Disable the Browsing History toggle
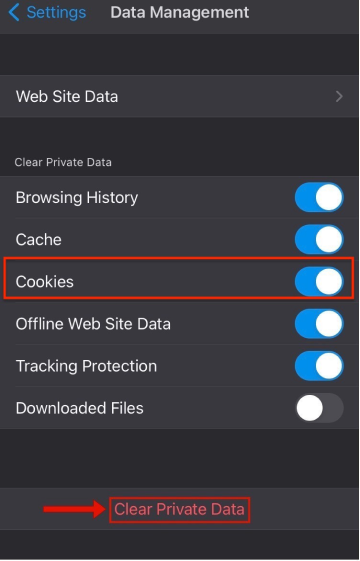360x561 pixels. 319,197
